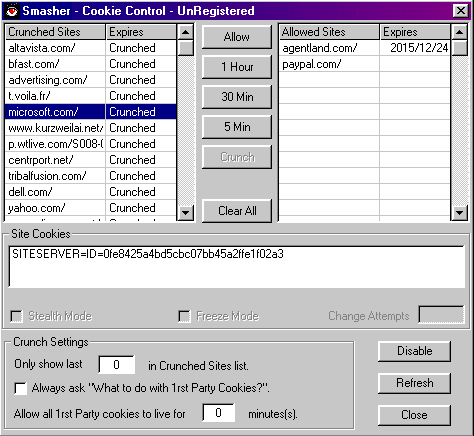Enable Always ask about 1rst Party Cookies
Screen dimensions: 474x436
[21, 388]
